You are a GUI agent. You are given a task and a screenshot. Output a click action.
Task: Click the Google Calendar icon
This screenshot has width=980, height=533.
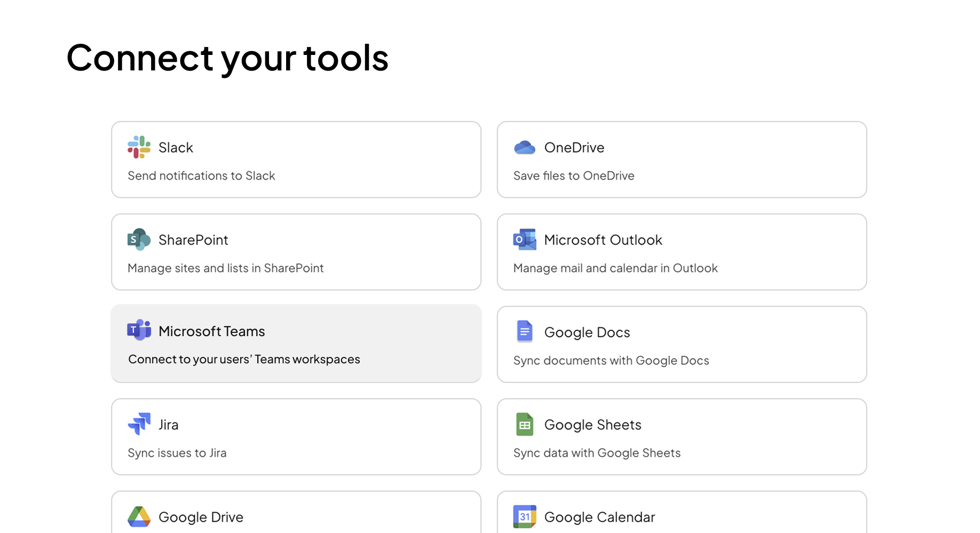[x=524, y=516]
